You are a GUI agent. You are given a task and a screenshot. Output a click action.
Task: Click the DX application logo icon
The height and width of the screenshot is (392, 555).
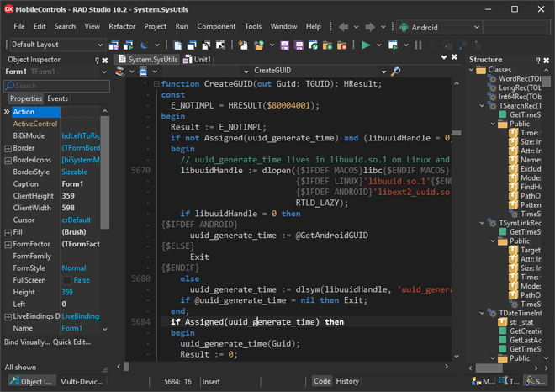[8, 8]
